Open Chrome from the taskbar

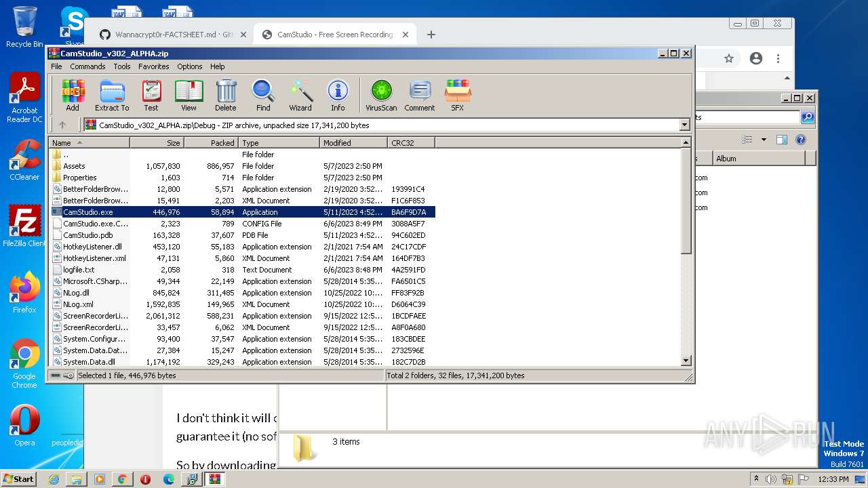pos(122,479)
